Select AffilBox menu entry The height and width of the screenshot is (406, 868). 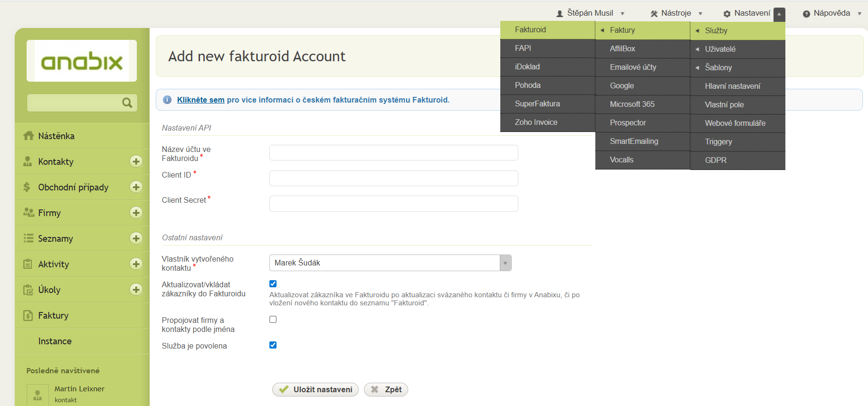pos(643,48)
